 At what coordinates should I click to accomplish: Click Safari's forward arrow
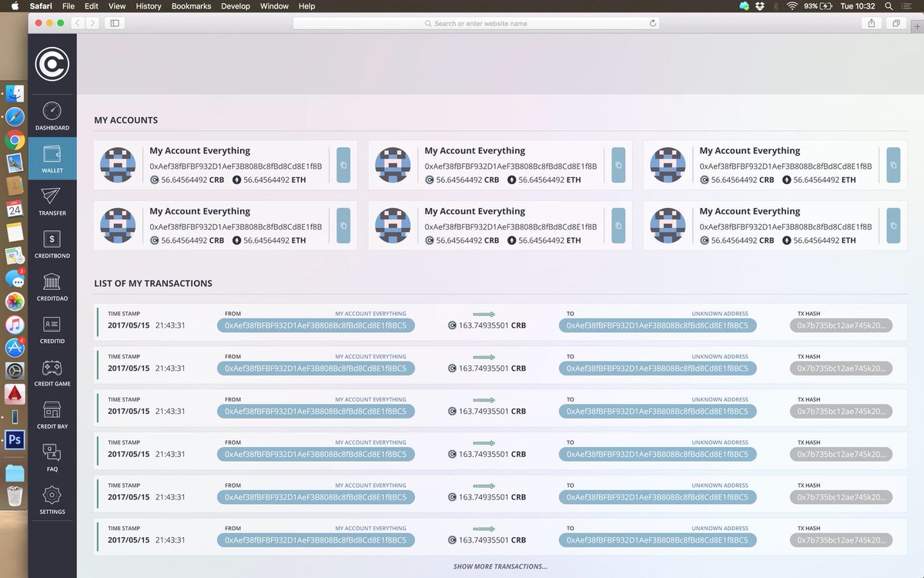coord(92,23)
